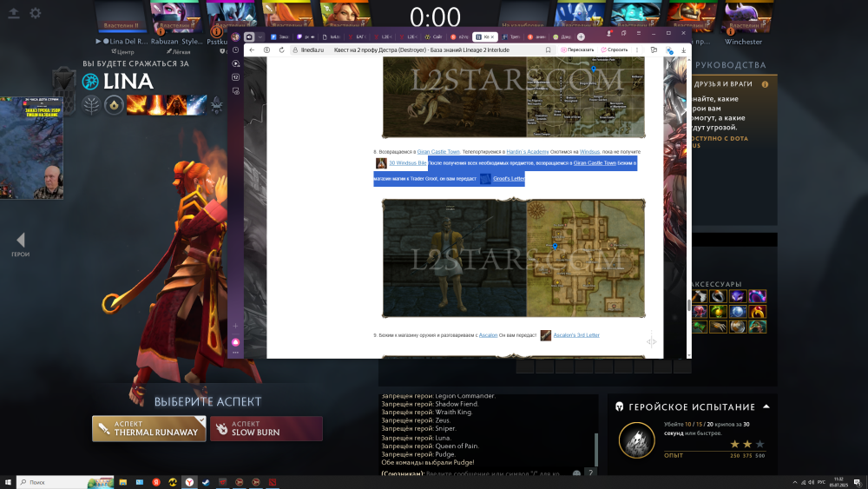Screen dimensions: 868x489
Task: Launch Steam from the Windows taskbar
Action: coord(206,482)
